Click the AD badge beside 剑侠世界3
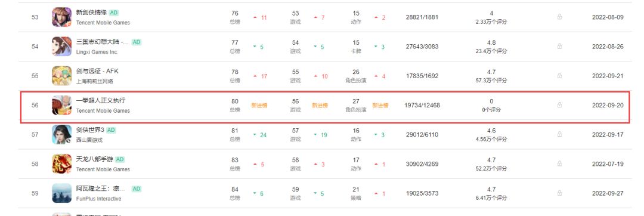The image size is (644, 216). (111, 129)
